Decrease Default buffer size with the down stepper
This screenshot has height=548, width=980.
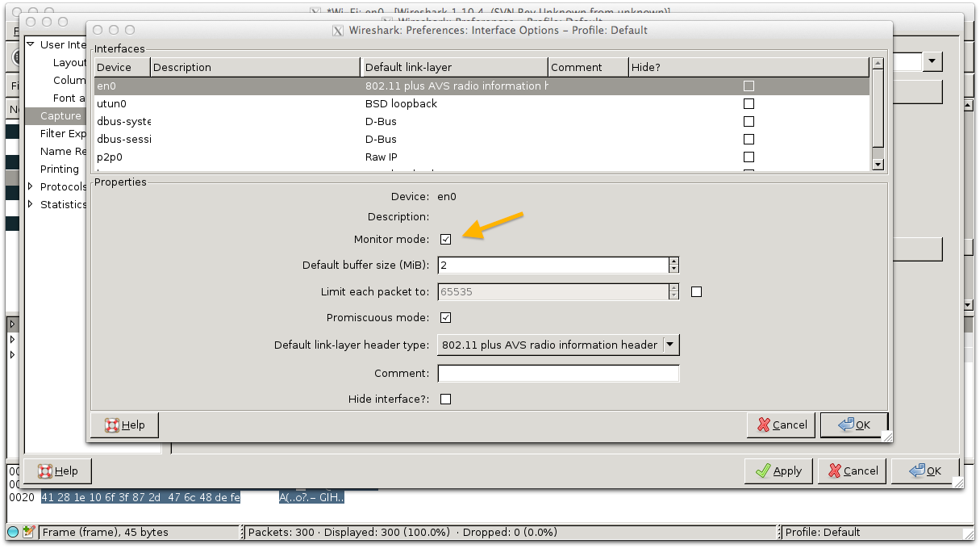coord(673,269)
